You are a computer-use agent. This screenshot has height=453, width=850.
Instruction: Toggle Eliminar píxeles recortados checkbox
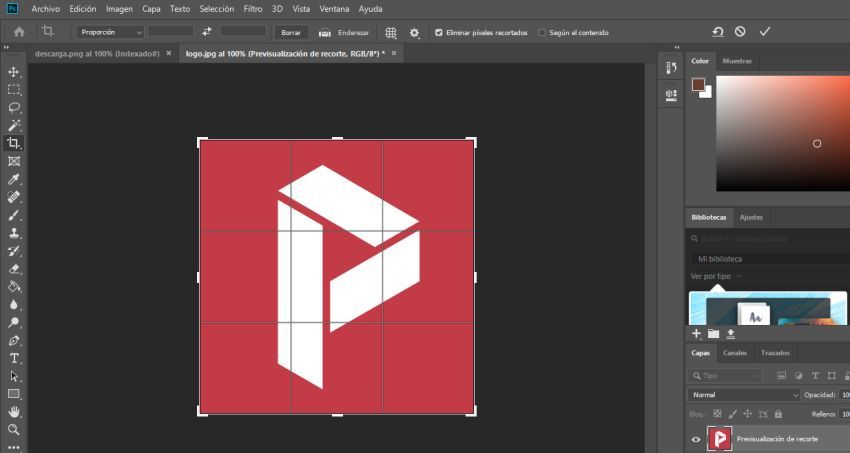point(439,33)
